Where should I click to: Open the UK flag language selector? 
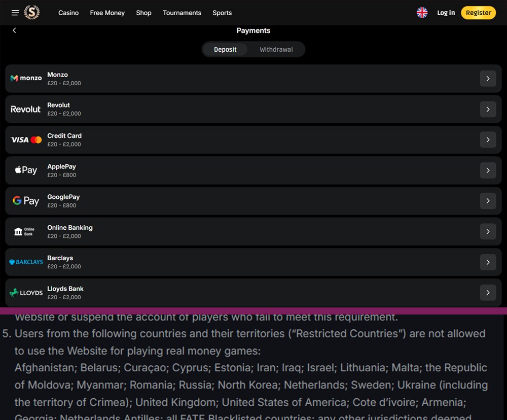coord(422,13)
